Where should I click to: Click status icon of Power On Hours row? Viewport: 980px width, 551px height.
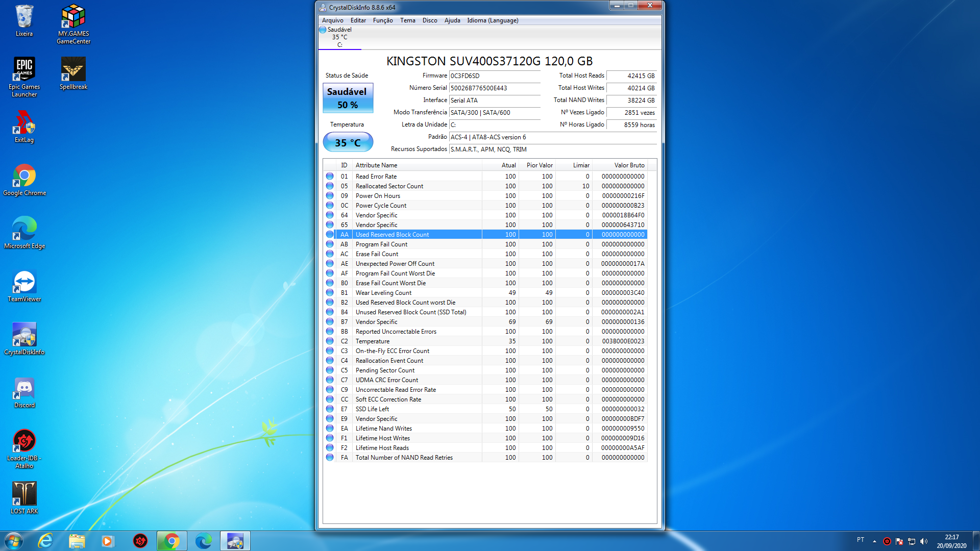(330, 195)
